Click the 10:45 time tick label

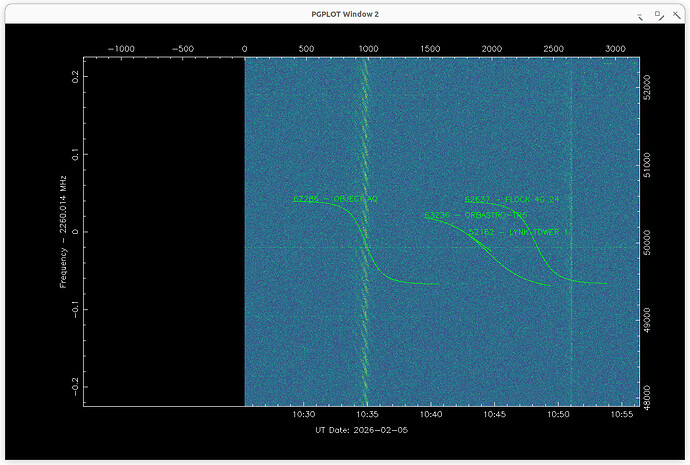pos(495,414)
